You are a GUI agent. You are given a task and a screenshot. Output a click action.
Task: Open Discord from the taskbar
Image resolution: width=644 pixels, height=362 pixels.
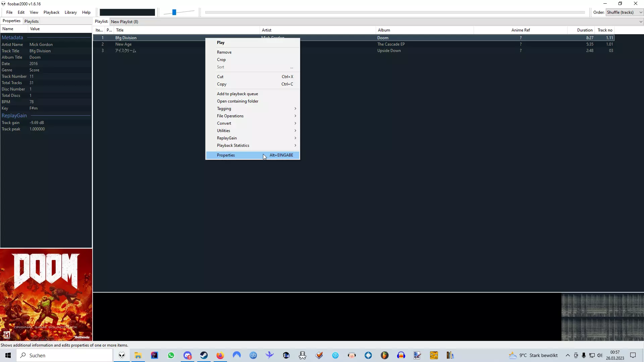click(x=187, y=355)
